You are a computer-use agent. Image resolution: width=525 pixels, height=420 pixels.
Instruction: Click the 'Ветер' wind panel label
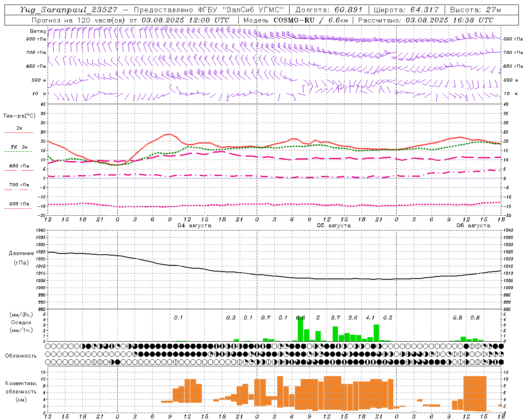pyautogui.click(x=38, y=31)
